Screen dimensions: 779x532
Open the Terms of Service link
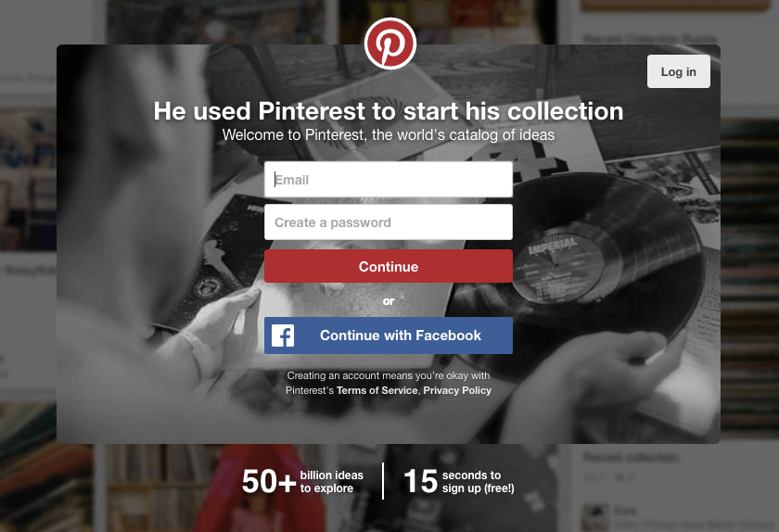pyautogui.click(x=377, y=390)
